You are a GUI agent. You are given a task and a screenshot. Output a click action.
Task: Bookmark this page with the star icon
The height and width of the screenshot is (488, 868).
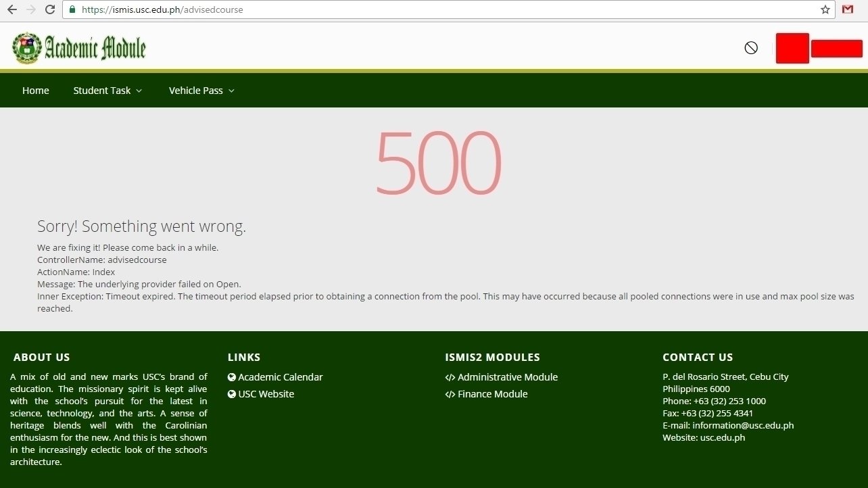(x=825, y=9)
